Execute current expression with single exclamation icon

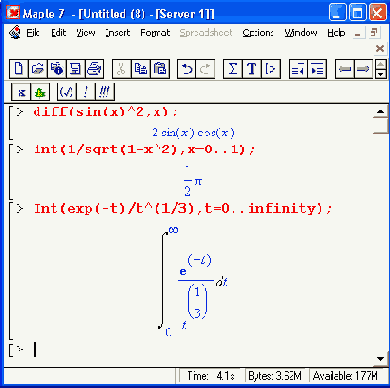pos(86,92)
